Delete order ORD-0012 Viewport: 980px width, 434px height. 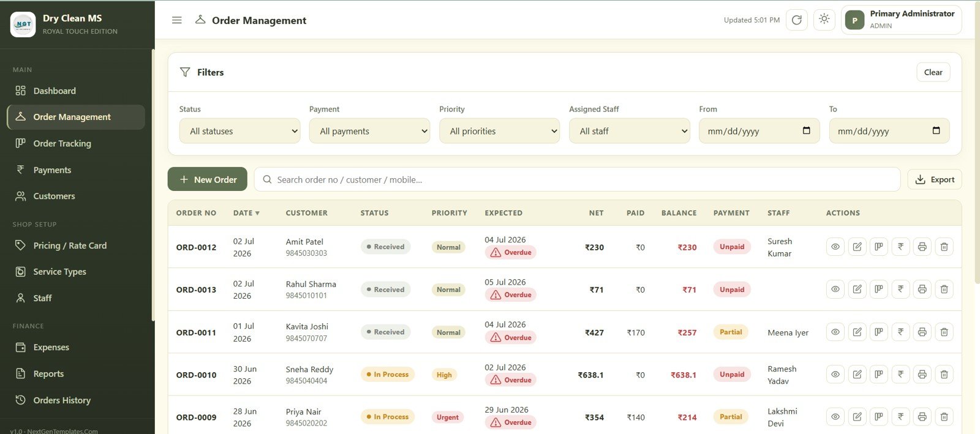(x=944, y=247)
